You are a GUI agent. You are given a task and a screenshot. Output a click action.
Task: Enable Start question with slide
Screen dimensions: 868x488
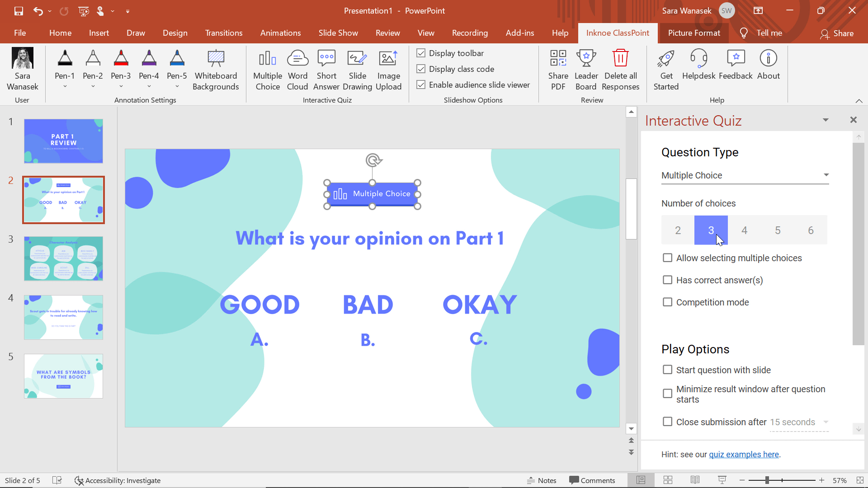click(x=667, y=370)
